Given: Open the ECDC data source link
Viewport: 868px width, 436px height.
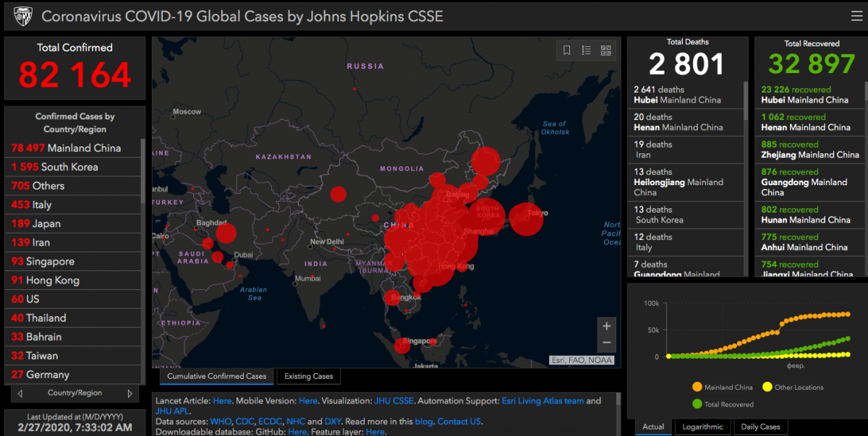Looking at the screenshot, I should (270, 422).
